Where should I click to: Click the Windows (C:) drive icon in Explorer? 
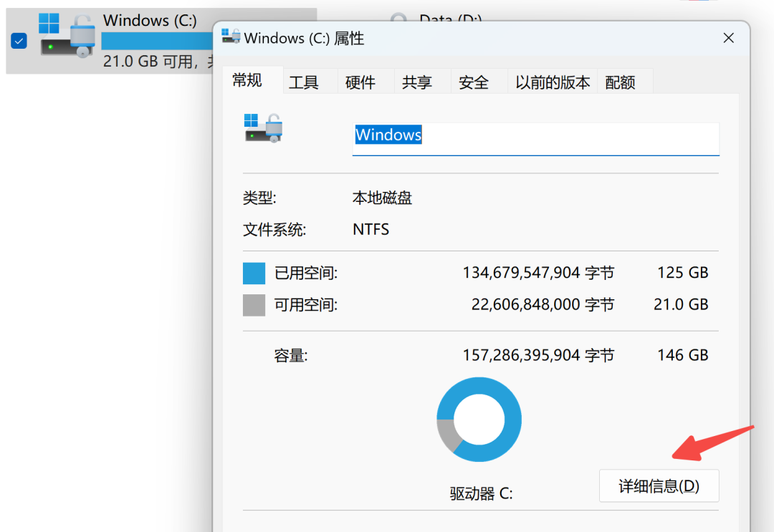67,36
